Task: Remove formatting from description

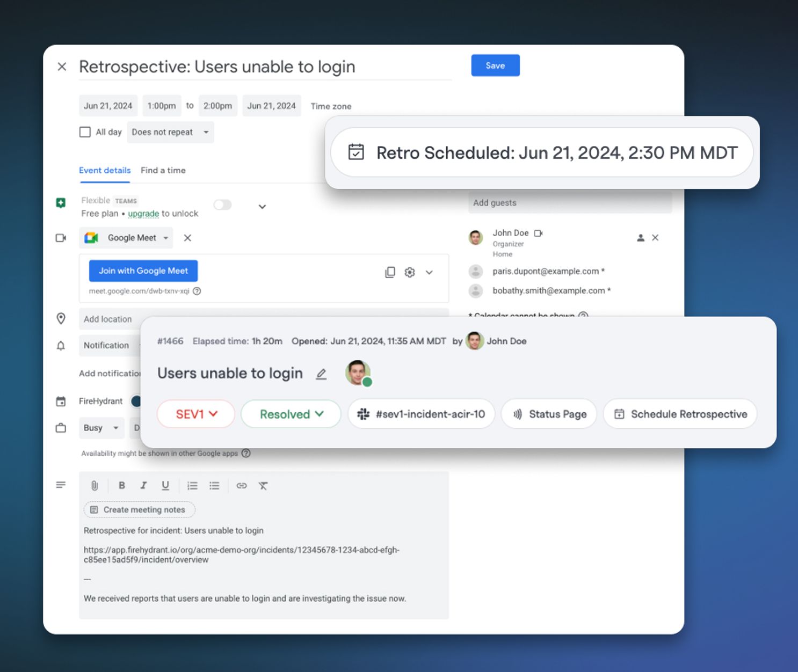Action: pyautogui.click(x=263, y=486)
